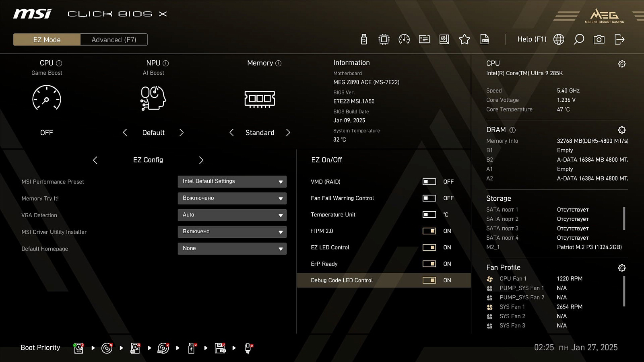Click the info icon beside DRAM

tap(512, 130)
